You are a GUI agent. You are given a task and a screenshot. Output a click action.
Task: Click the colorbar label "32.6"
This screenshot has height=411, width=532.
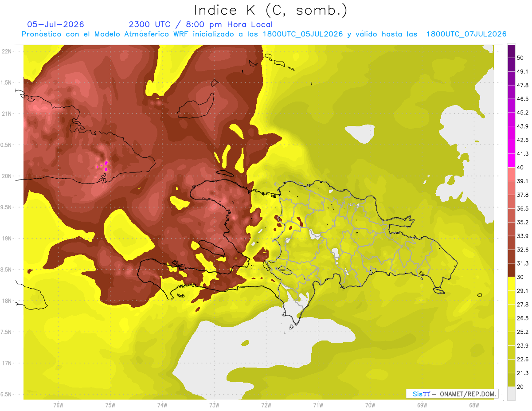coord(522,250)
